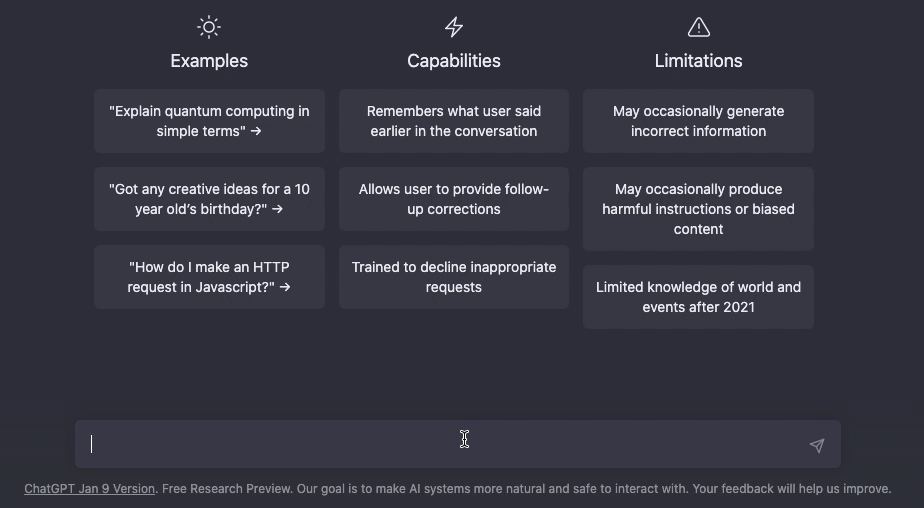Click the Free Research Preview footer text
Image resolution: width=924 pixels, height=508 pixels.
coord(226,489)
